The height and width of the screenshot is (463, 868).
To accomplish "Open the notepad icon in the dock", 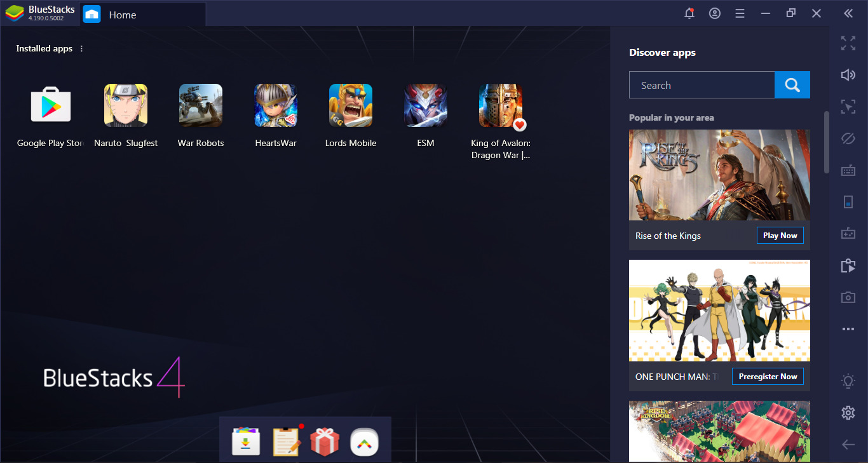I will pos(286,442).
